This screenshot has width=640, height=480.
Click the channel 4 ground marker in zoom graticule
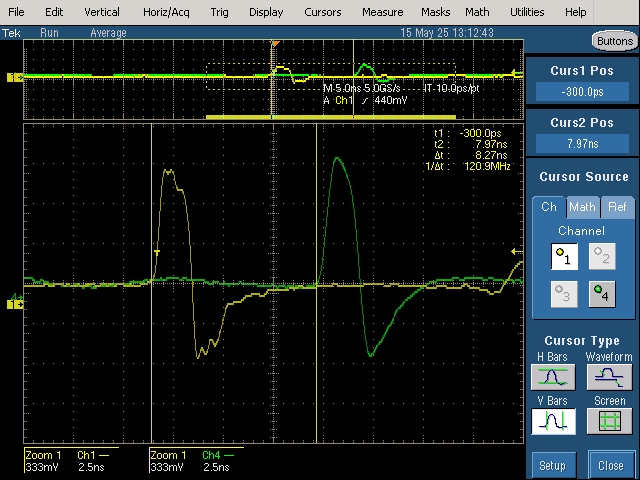pyautogui.click(x=16, y=297)
